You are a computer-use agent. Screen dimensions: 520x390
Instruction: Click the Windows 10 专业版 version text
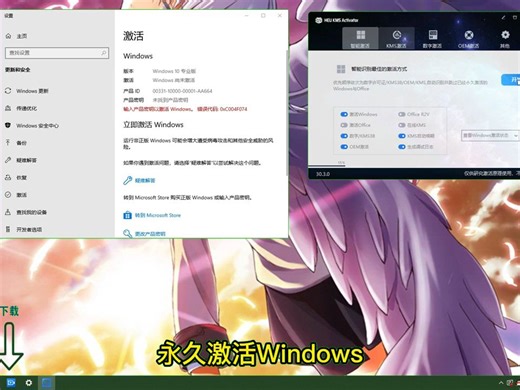(x=174, y=71)
